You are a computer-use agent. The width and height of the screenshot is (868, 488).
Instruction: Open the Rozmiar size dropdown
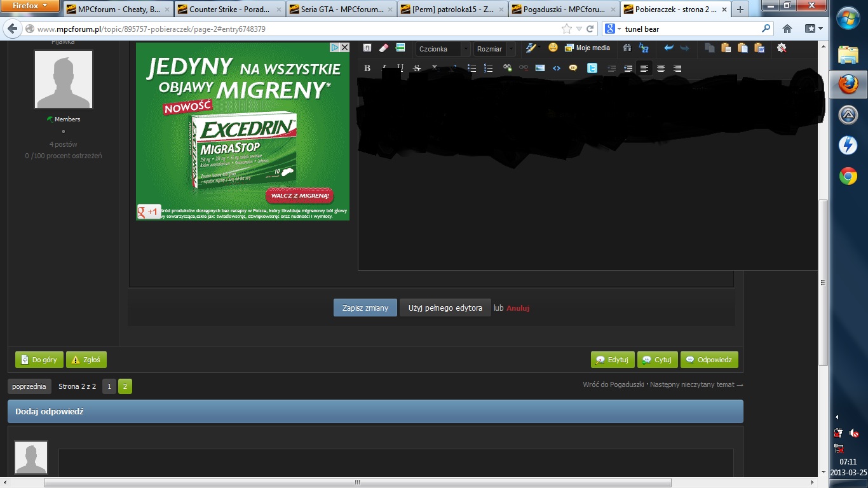[495, 49]
